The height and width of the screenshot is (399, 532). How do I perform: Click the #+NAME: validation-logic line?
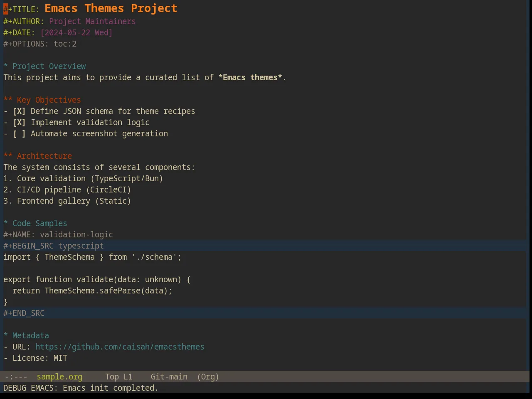(x=58, y=235)
